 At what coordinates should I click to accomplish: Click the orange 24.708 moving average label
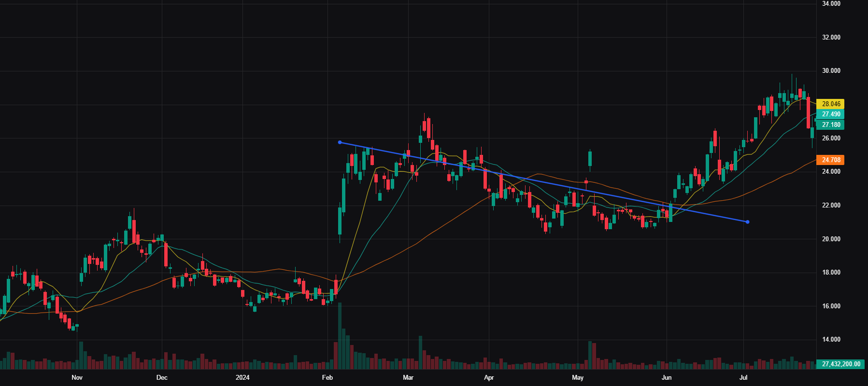pos(830,160)
